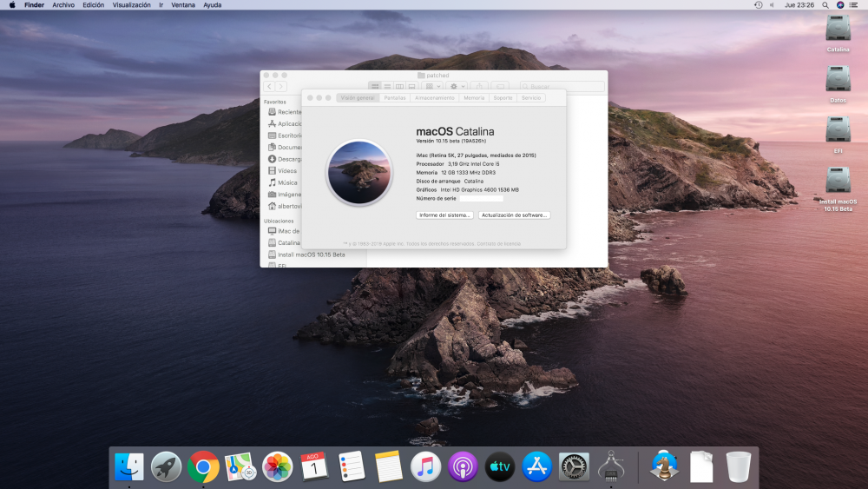Screen dimensions: 868x489
Task: Open the Visualización menu
Action: point(131,5)
